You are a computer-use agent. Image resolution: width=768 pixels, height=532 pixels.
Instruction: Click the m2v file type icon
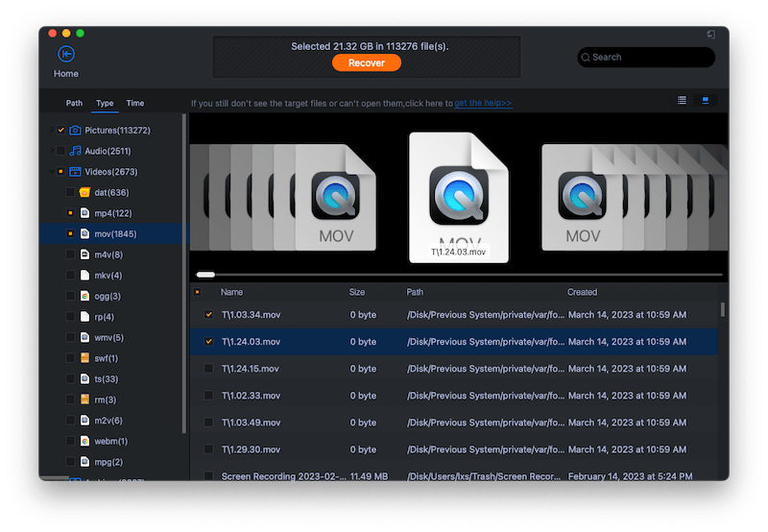[84, 421]
